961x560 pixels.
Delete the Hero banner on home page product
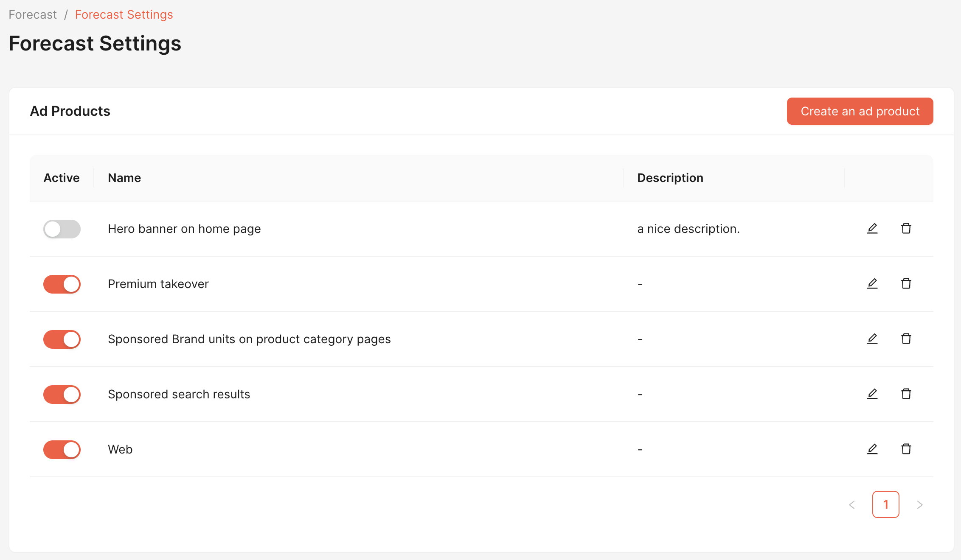point(906,229)
